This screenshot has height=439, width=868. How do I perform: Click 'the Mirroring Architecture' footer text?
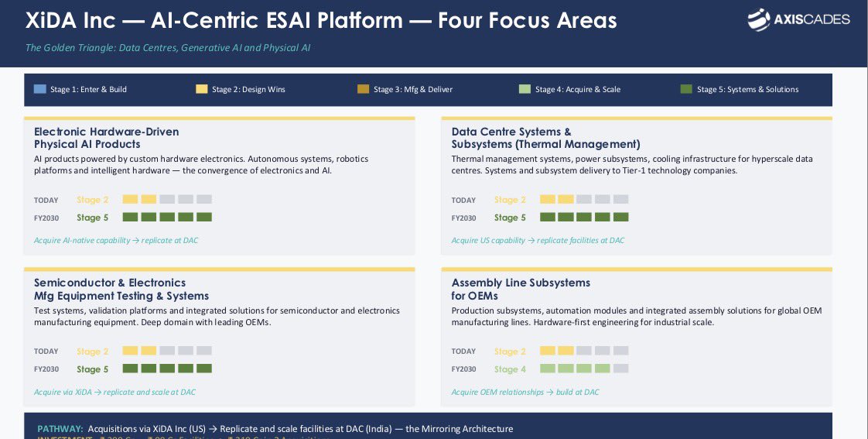click(459, 429)
